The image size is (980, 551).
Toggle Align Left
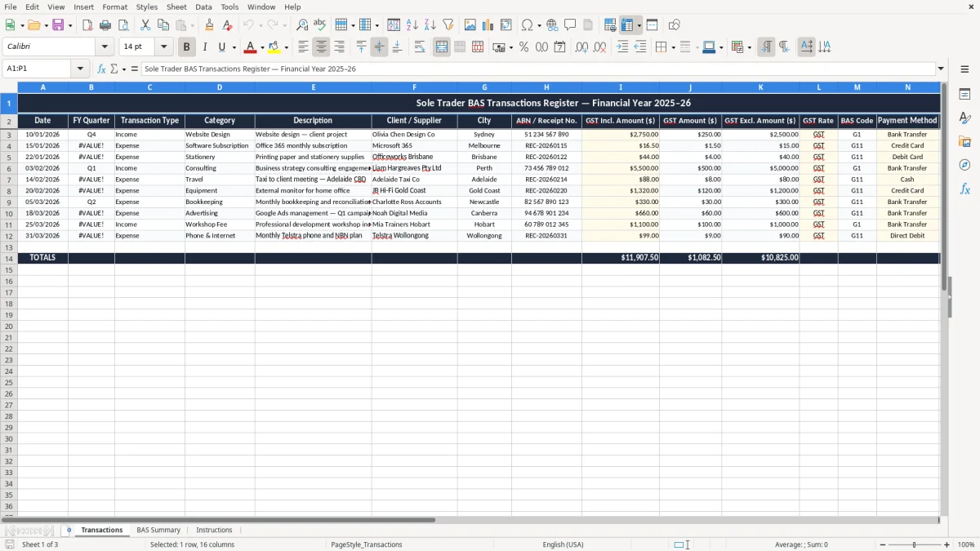tap(304, 47)
